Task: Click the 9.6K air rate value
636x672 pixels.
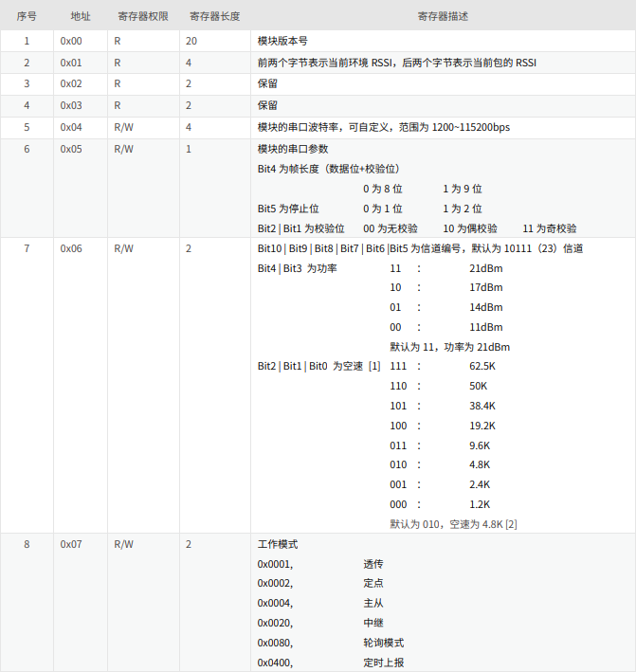Action: coord(480,445)
